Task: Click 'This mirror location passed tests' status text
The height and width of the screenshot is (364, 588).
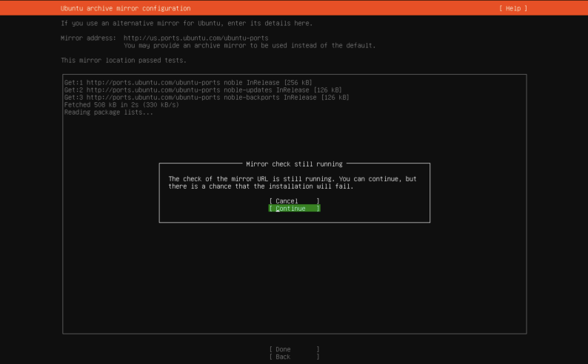Action: 124,60
